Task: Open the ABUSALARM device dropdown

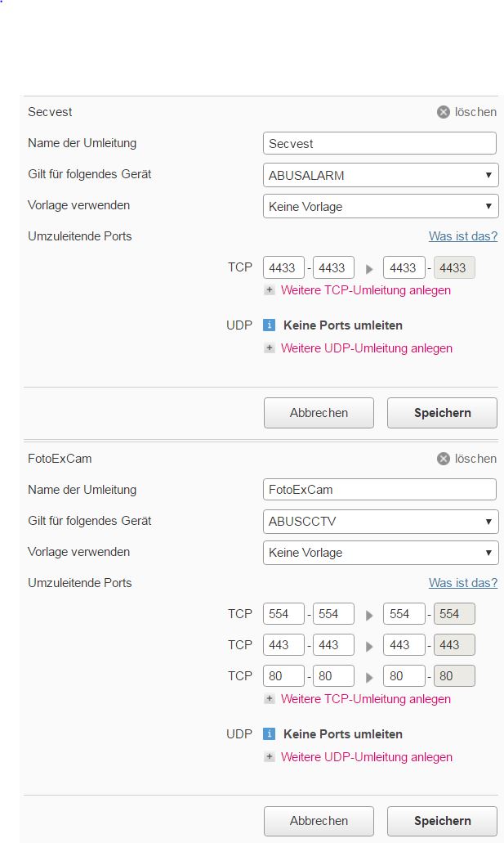Action: (x=381, y=175)
